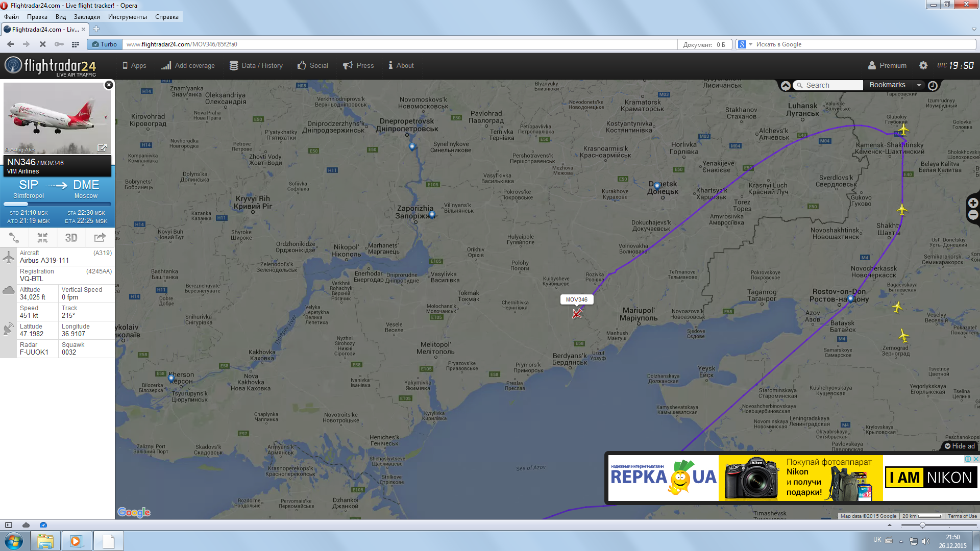Open the 3D view of the flight

71,238
